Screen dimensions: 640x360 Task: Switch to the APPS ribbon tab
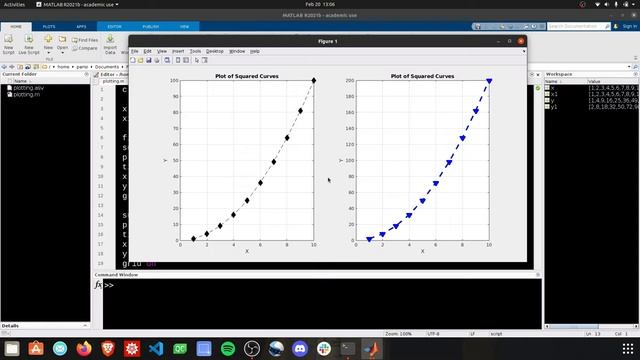pyautogui.click(x=81, y=27)
